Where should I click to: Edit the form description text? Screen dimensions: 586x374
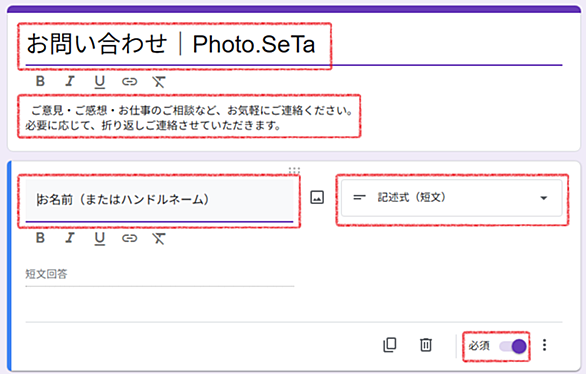(189, 118)
